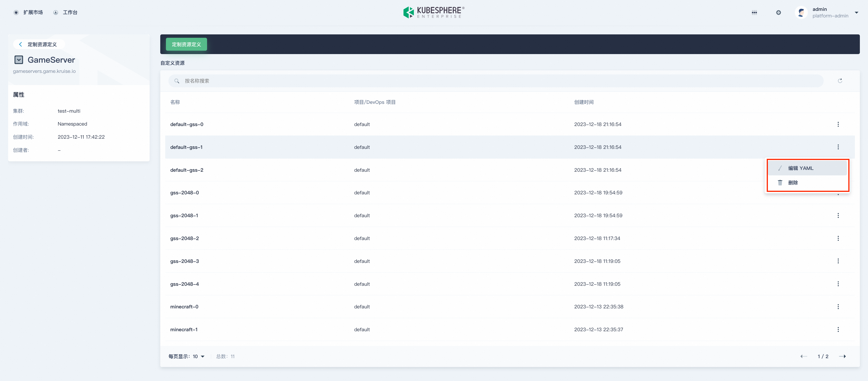This screenshot has width=868, height=381.
Task: Expand the admin account dropdown arrow
Action: click(856, 13)
